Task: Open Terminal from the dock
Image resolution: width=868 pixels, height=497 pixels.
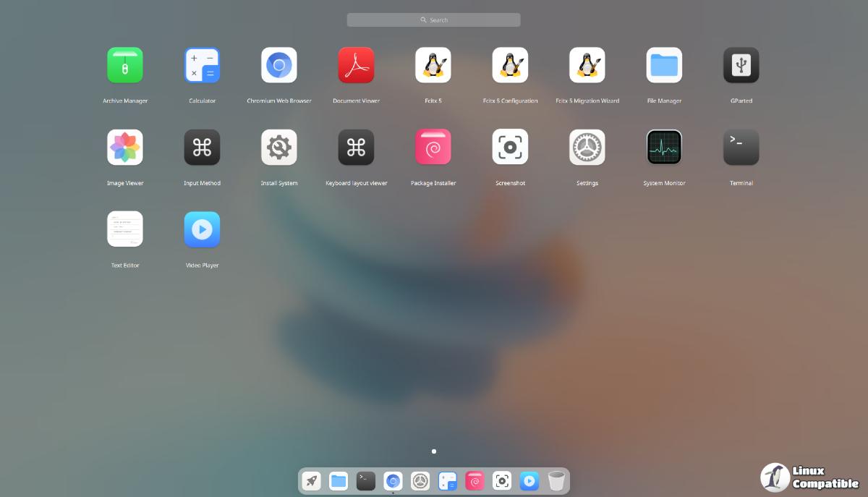Action: [366, 480]
